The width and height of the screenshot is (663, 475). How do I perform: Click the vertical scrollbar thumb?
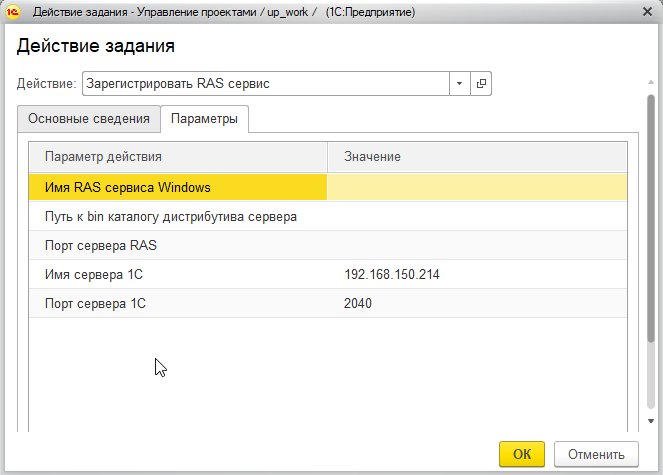651,218
